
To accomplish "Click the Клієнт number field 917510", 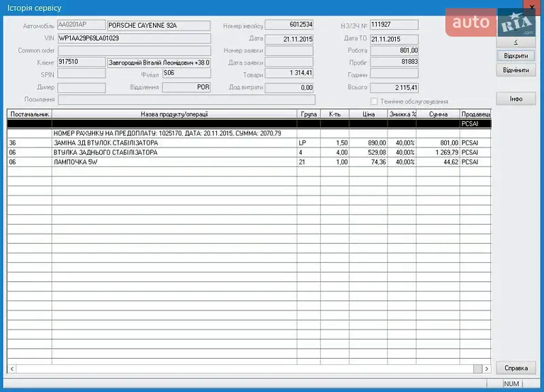I will pos(81,63).
